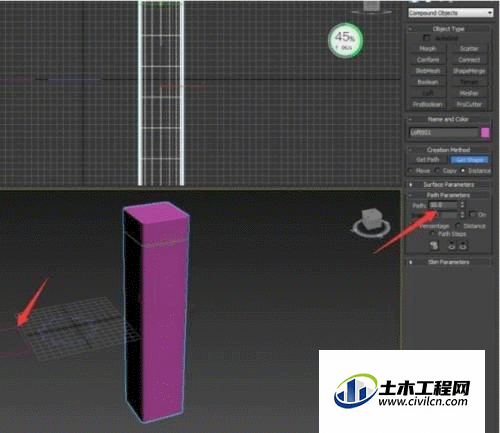
Task: Click the Path value input field
Action: pyautogui.click(x=444, y=204)
